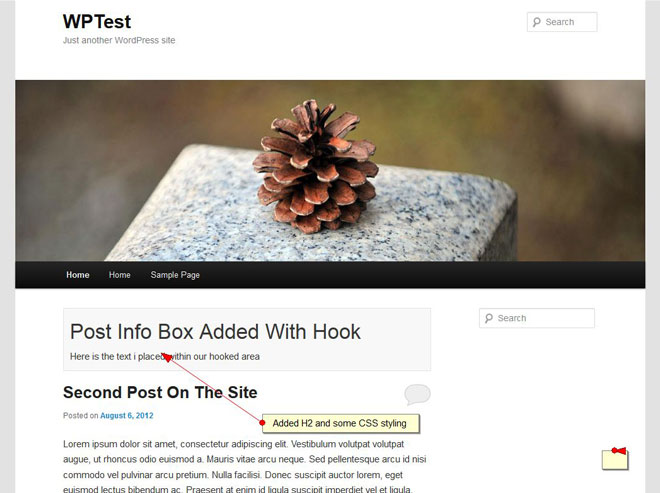
Task: Click the red dot on the annotation callout
Action: point(262,422)
